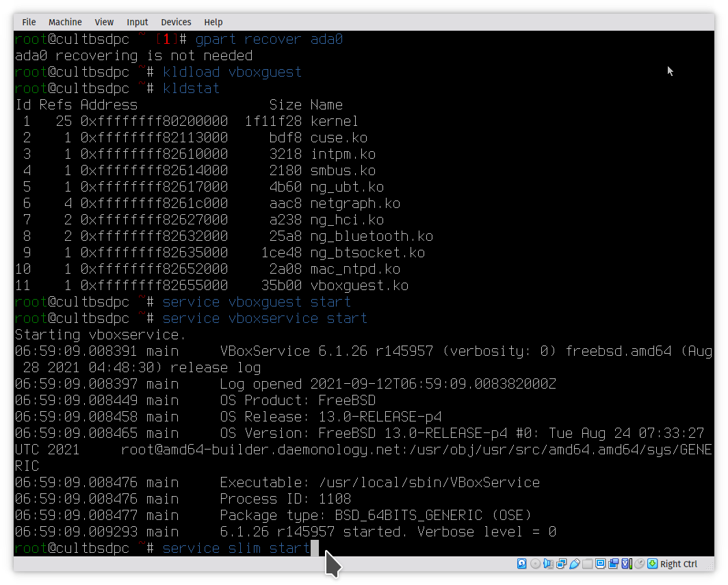
Task: Open the network adapters indicator
Action: (561, 564)
